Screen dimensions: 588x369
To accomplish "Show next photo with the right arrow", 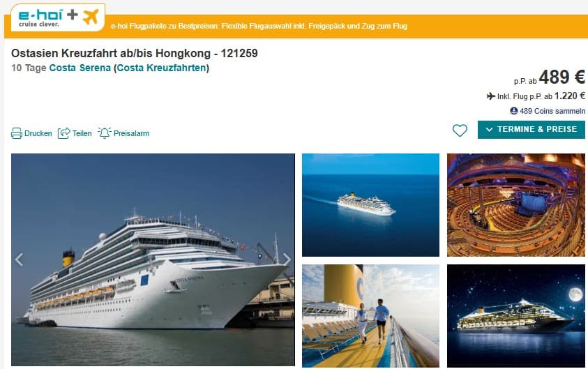I will (x=287, y=259).
